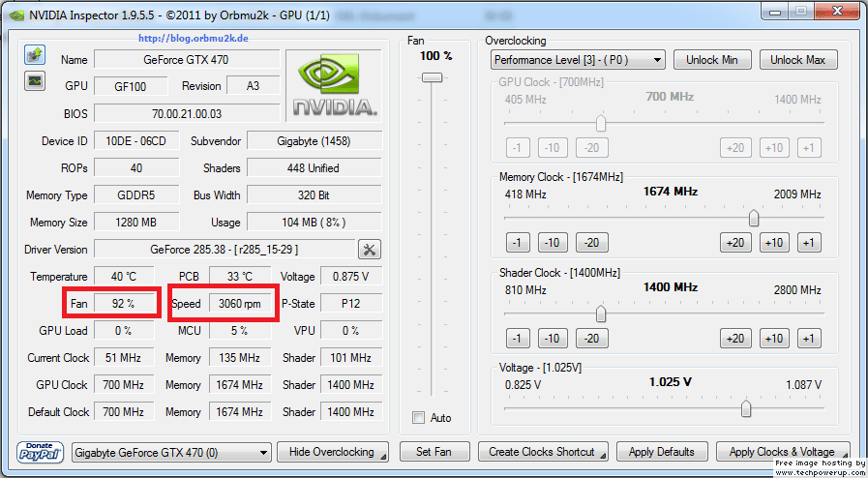Click the Bus Width value 320 Bit
This screenshot has height=478, width=868.
(314, 195)
